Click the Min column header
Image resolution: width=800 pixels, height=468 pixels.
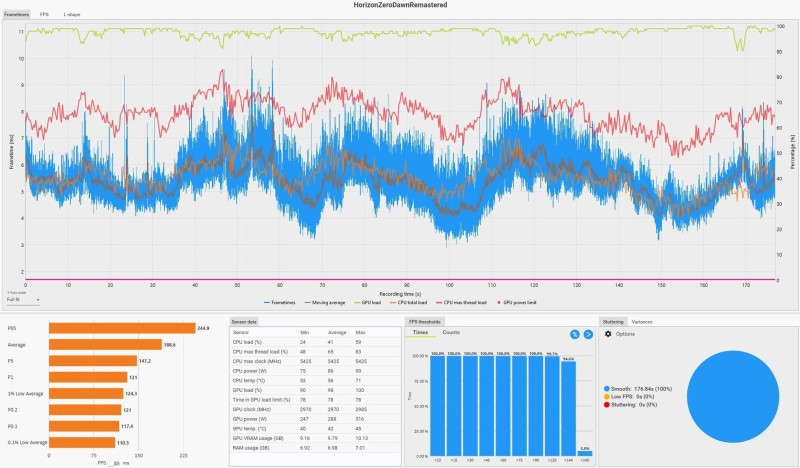click(305, 332)
